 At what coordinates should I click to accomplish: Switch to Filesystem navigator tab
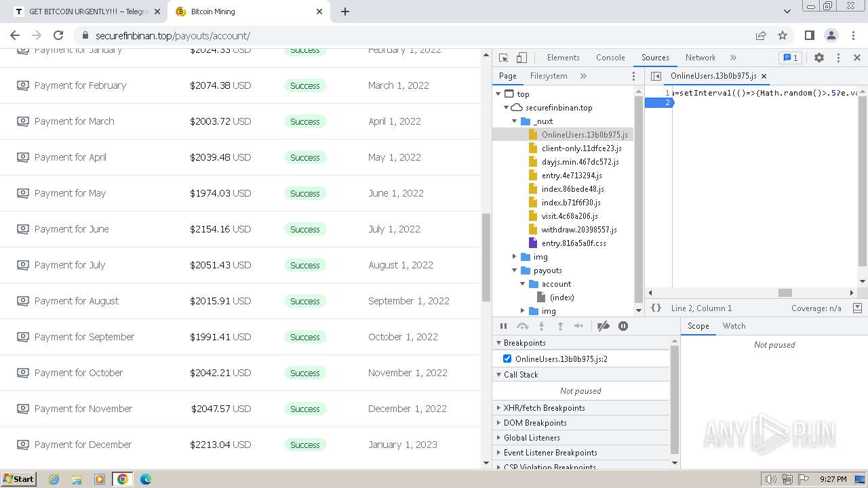[x=549, y=76]
